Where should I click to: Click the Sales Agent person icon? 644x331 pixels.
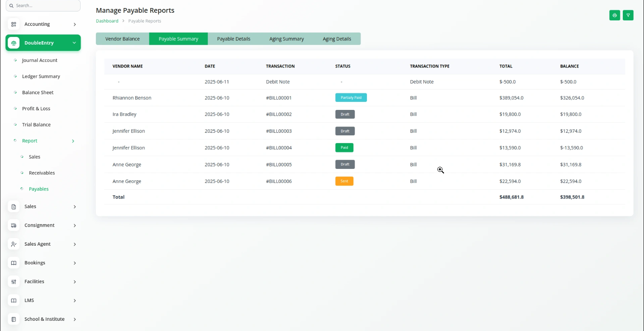coord(14,244)
